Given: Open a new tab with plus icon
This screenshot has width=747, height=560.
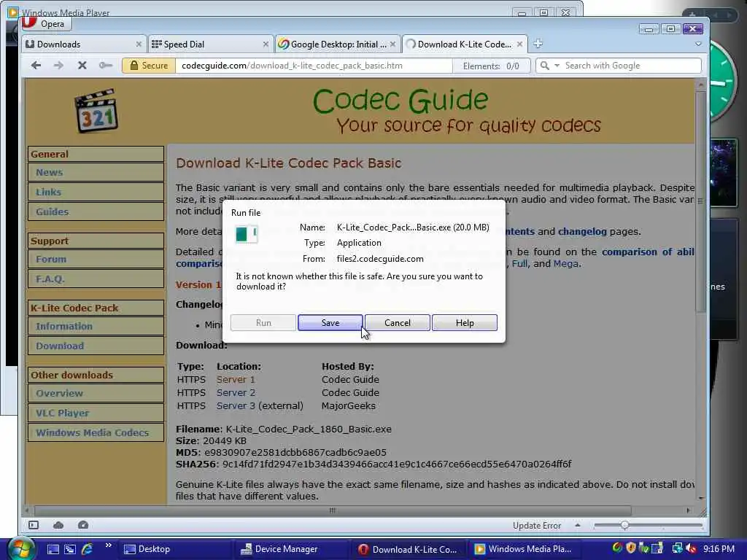Looking at the screenshot, I should [538, 44].
